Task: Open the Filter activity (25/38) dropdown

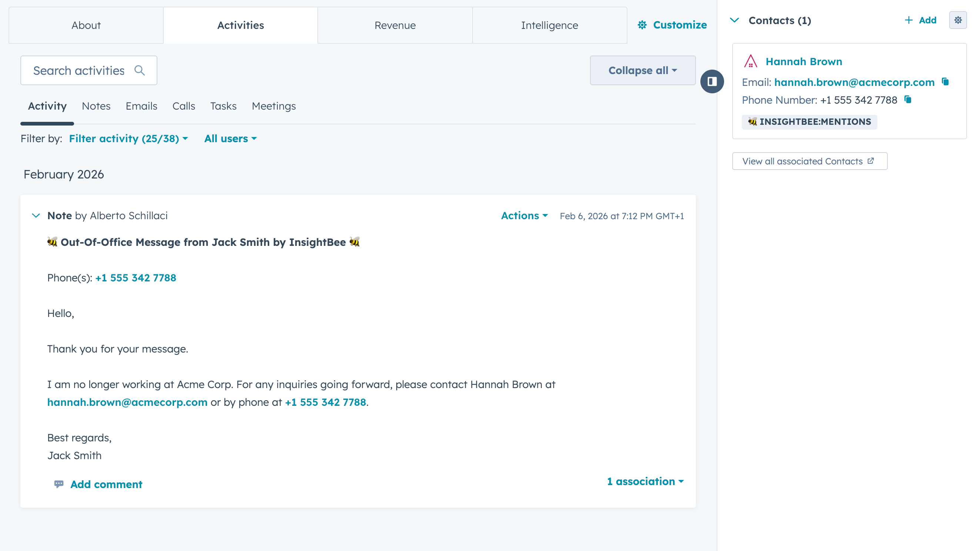Action: click(128, 139)
